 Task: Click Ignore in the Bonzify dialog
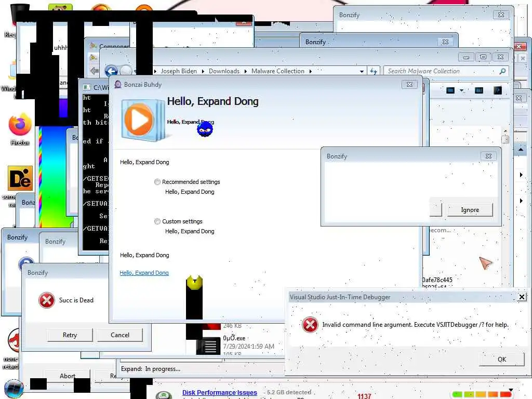470,210
